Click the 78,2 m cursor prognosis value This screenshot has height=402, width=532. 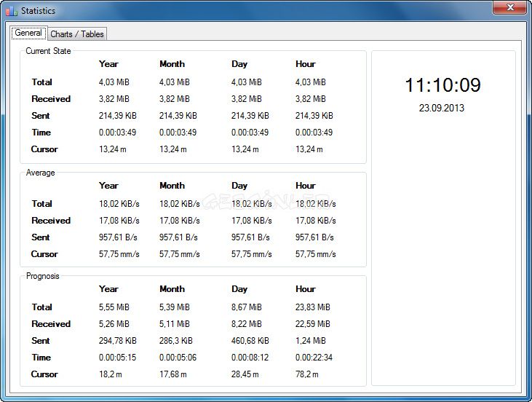coord(309,374)
